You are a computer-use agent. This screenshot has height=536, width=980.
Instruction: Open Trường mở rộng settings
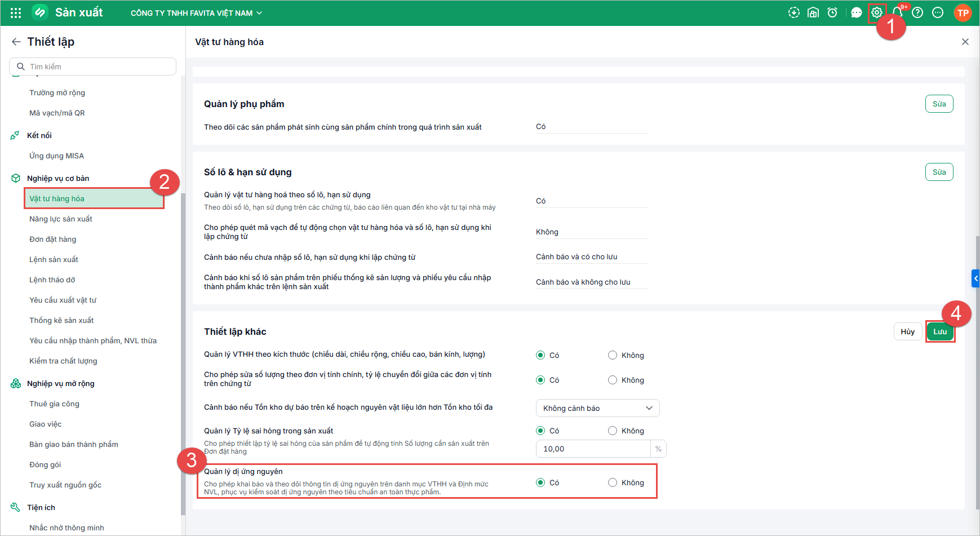click(57, 92)
